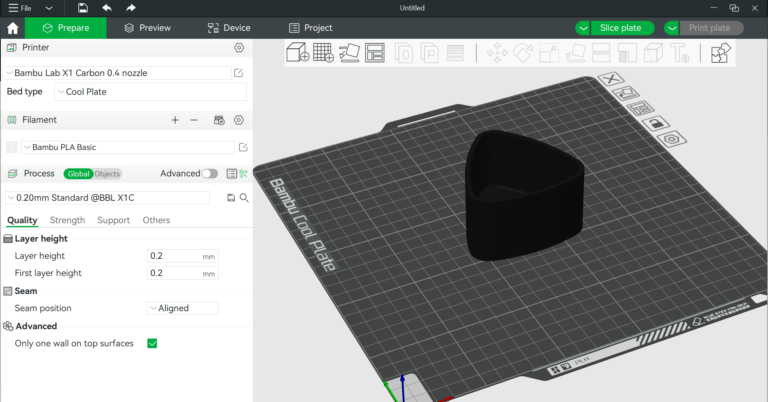Go to the Home page icon

(x=13, y=28)
